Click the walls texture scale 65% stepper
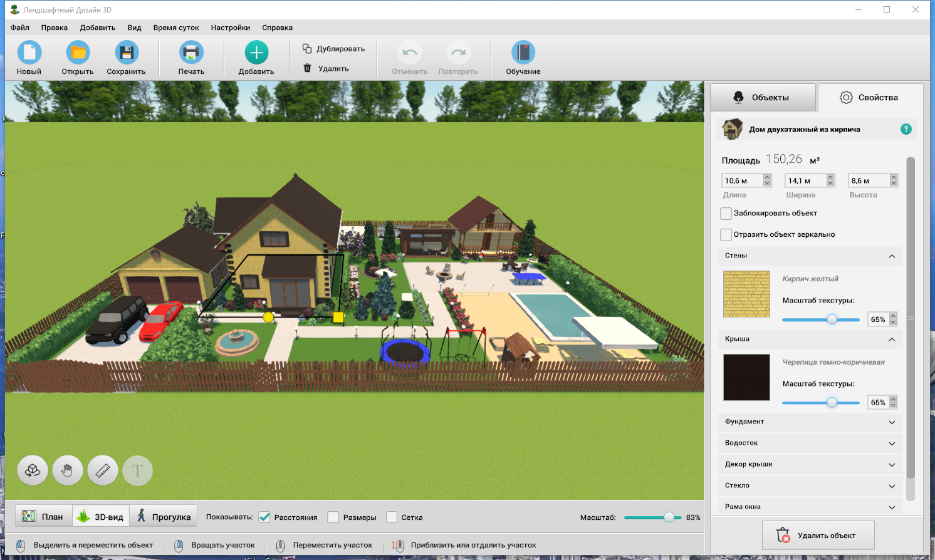The height and width of the screenshot is (560, 935). pos(893,319)
